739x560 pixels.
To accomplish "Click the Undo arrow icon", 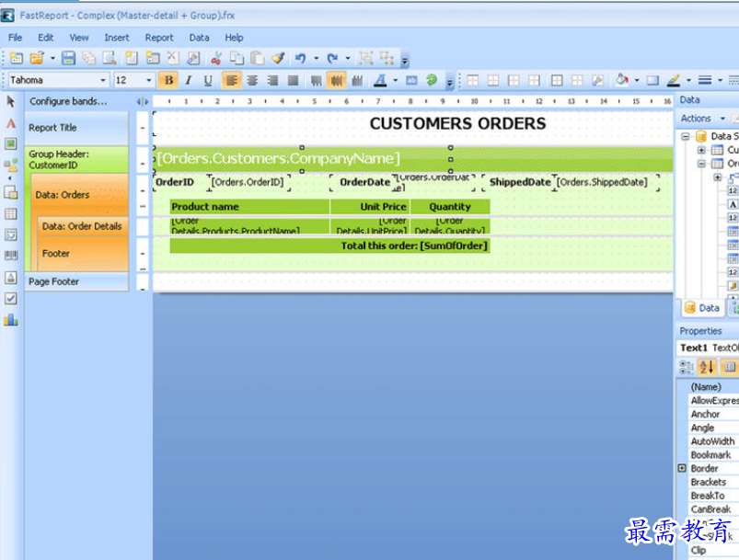I will pos(300,59).
